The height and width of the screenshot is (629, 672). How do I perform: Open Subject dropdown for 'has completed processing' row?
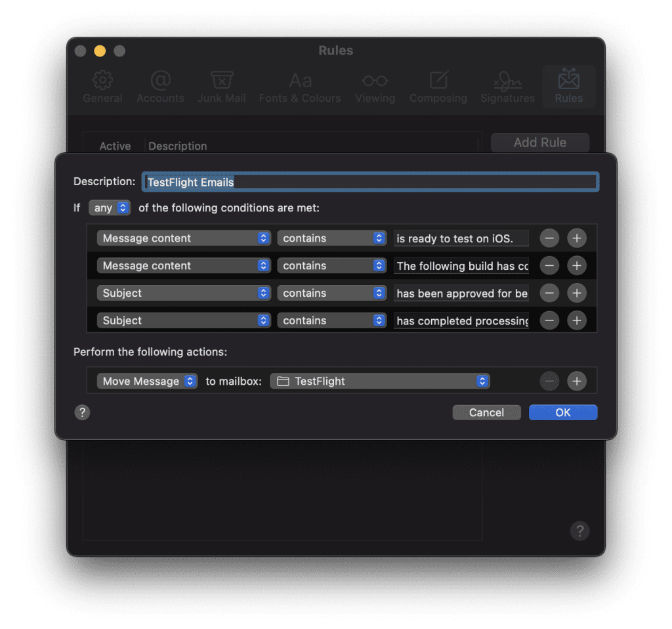[x=184, y=320]
